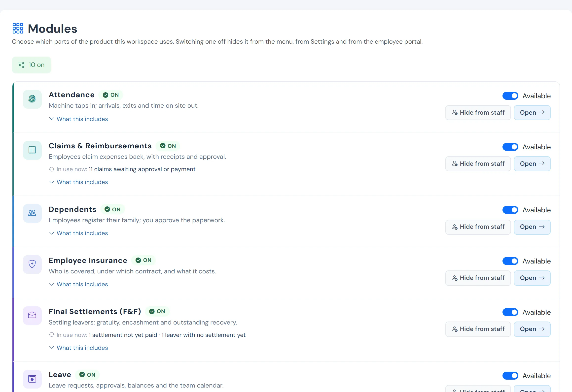Click the green check icon beside Dependents ON
Viewport: 572px width, 392px height.
[107, 209]
